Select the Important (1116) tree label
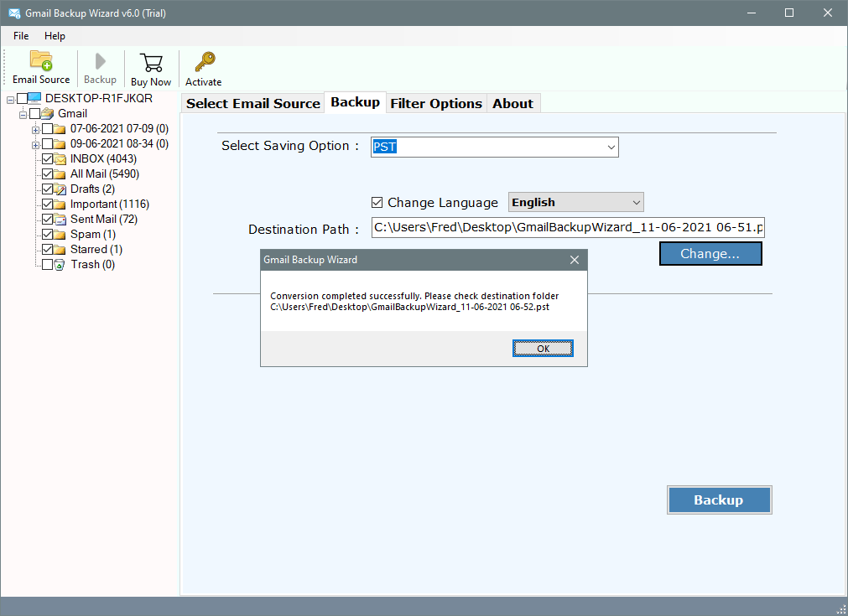 pyautogui.click(x=110, y=204)
